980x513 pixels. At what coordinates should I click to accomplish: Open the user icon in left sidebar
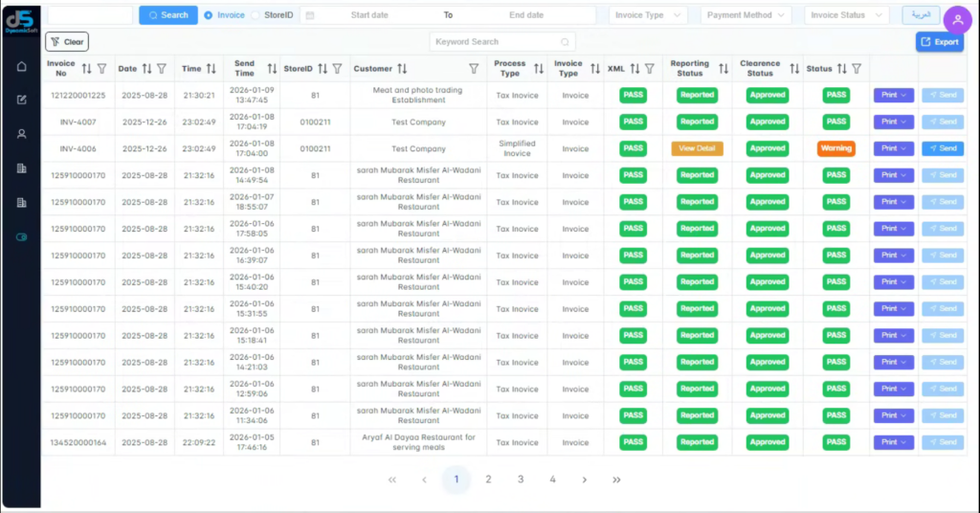[21, 134]
